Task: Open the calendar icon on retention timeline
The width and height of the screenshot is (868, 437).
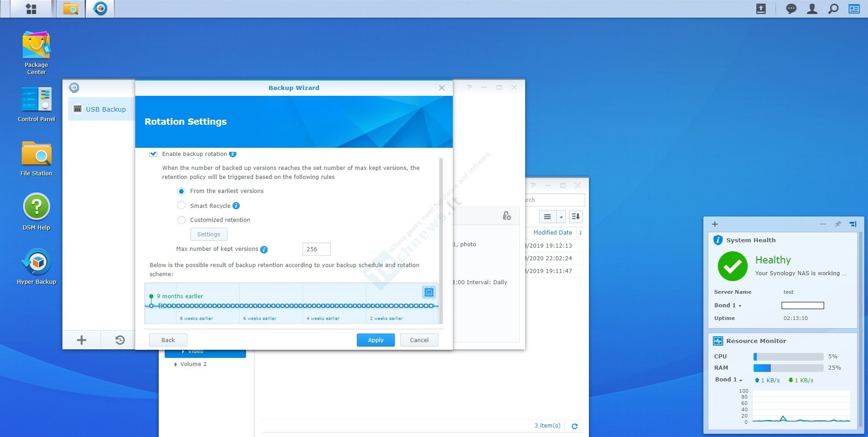Action: [429, 292]
